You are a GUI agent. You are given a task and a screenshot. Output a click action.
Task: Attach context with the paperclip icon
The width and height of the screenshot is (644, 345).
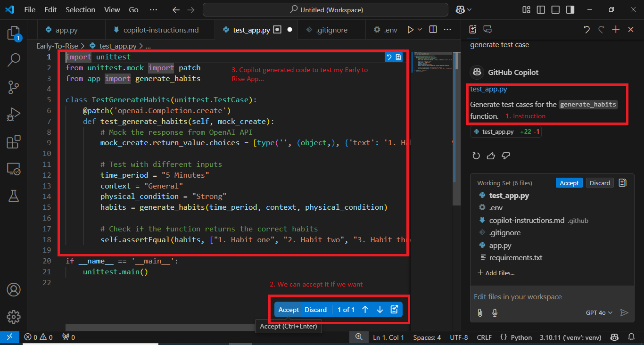click(480, 312)
